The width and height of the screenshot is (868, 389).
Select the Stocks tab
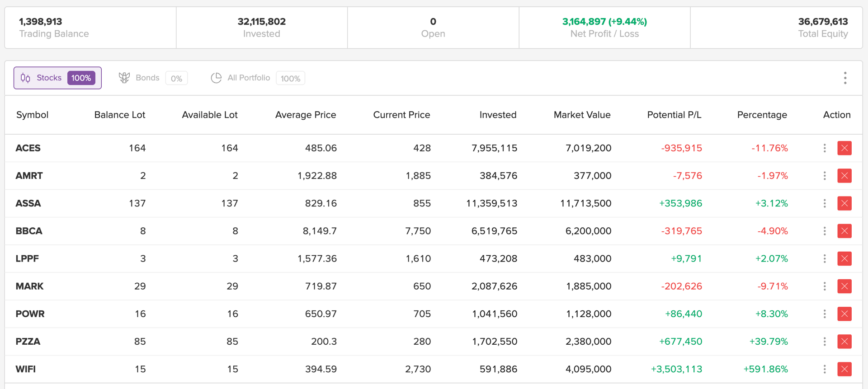click(57, 78)
